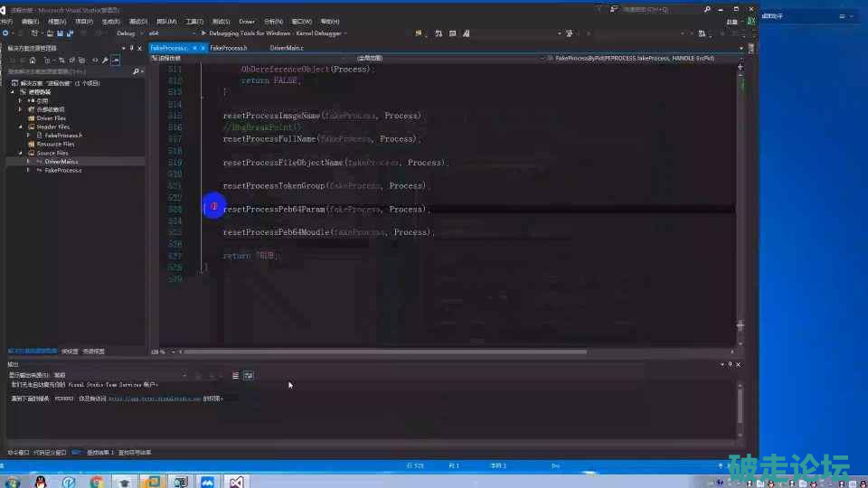
Task: Select FakeProcess.c in Solution Explorer tree
Action: [63, 170]
